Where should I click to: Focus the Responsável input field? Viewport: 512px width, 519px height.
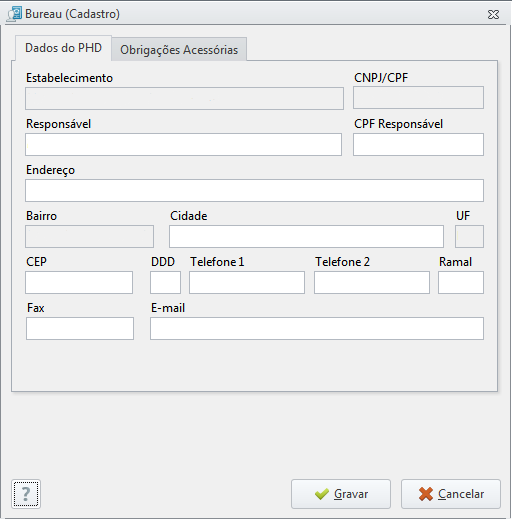(183, 144)
